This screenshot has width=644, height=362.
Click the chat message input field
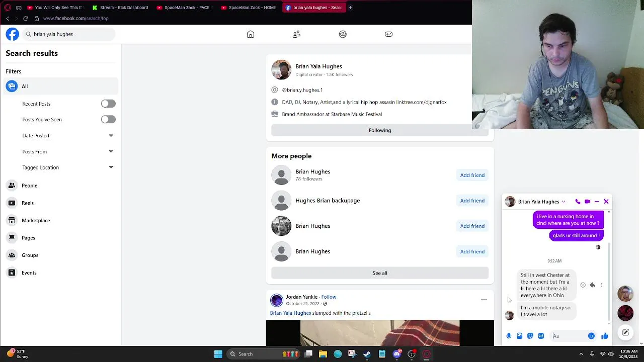(569, 336)
